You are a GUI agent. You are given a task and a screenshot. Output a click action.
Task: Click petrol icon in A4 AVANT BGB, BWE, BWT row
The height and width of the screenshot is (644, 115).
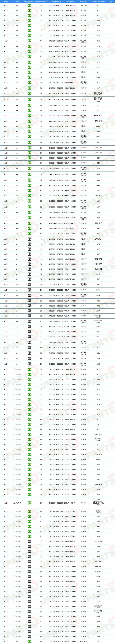30,439
